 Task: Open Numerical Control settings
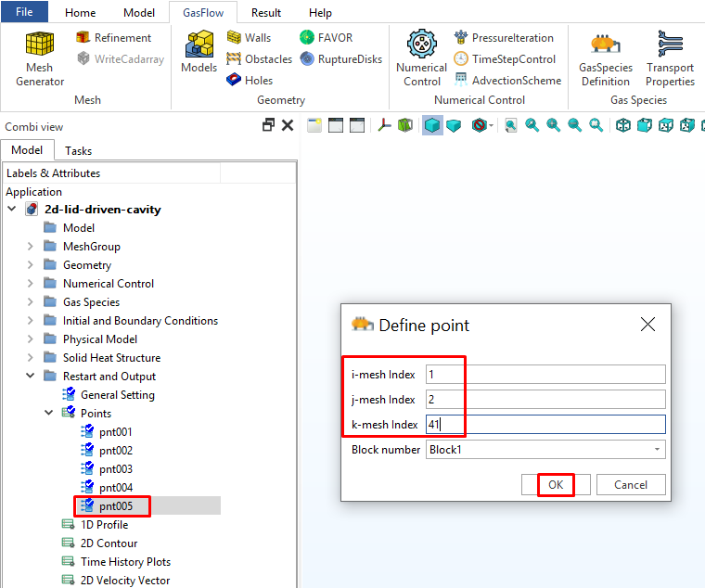click(x=421, y=58)
